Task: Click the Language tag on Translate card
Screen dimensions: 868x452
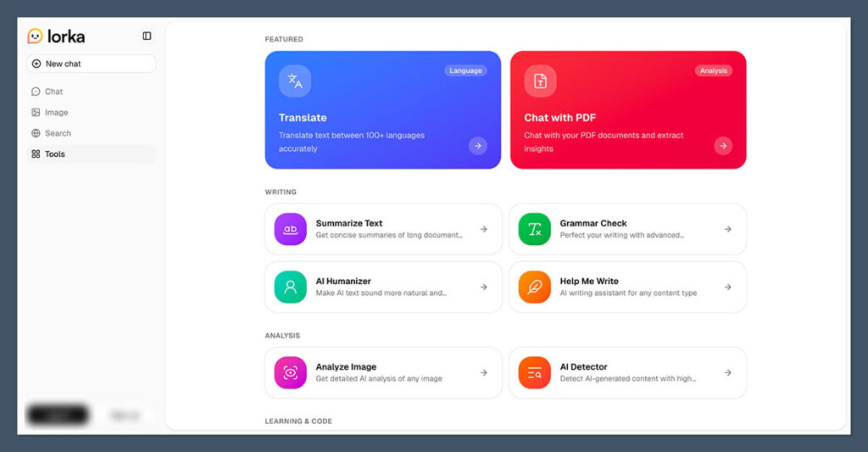Action: pyautogui.click(x=465, y=71)
